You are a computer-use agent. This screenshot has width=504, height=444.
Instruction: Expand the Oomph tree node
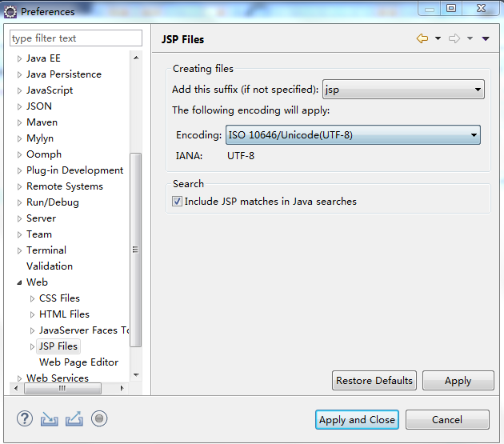pyautogui.click(x=19, y=155)
